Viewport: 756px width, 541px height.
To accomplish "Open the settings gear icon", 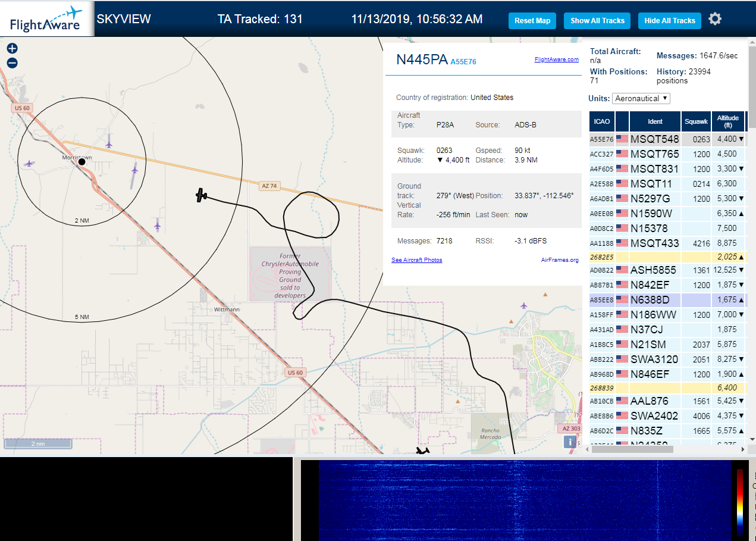I will (x=715, y=19).
